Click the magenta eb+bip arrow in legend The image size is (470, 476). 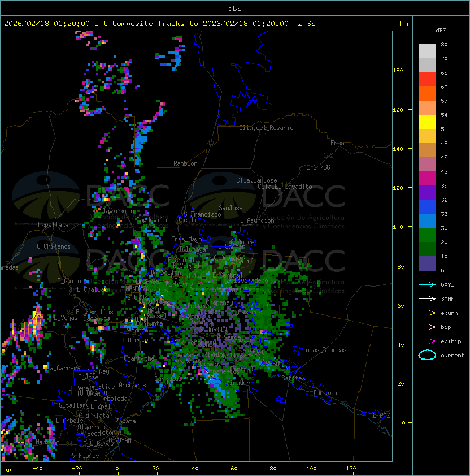427,341
